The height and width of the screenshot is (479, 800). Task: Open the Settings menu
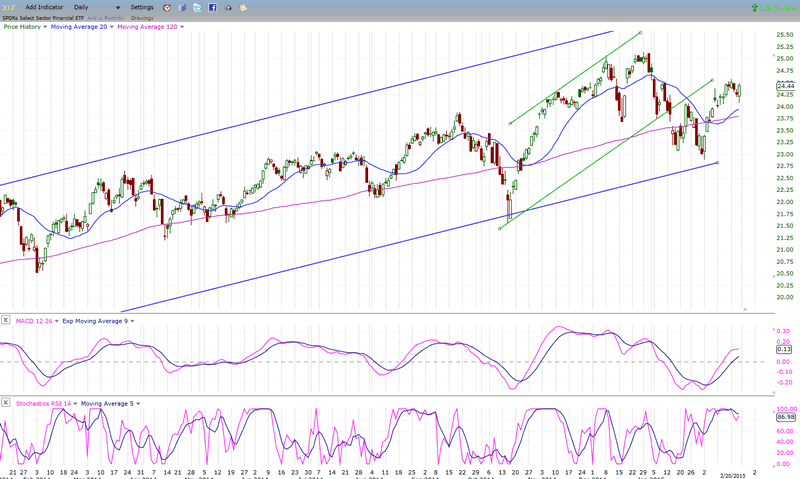(x=141, y=7)
